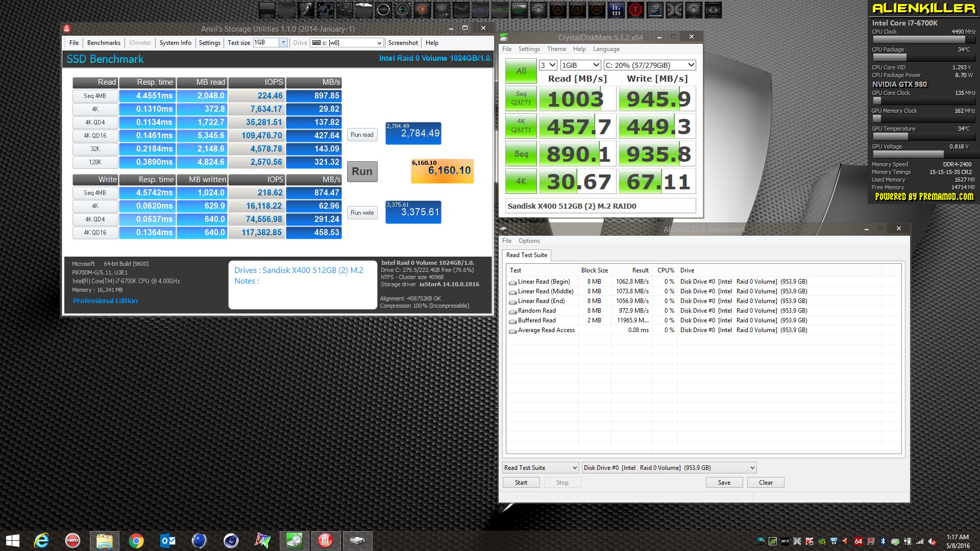Click the green All test button
This screenshot has width=980, height=551.
click(x=521, y=71)
